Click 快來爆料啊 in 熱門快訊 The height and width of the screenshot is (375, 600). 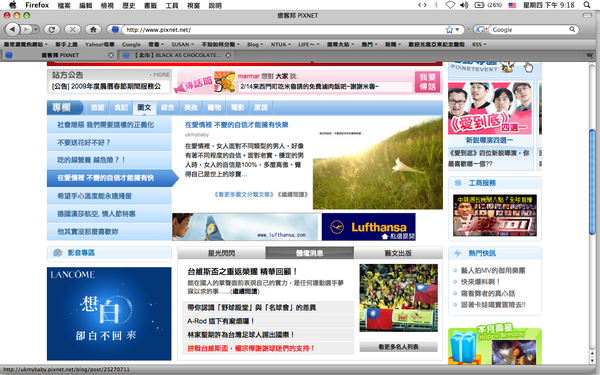(480, 282)
